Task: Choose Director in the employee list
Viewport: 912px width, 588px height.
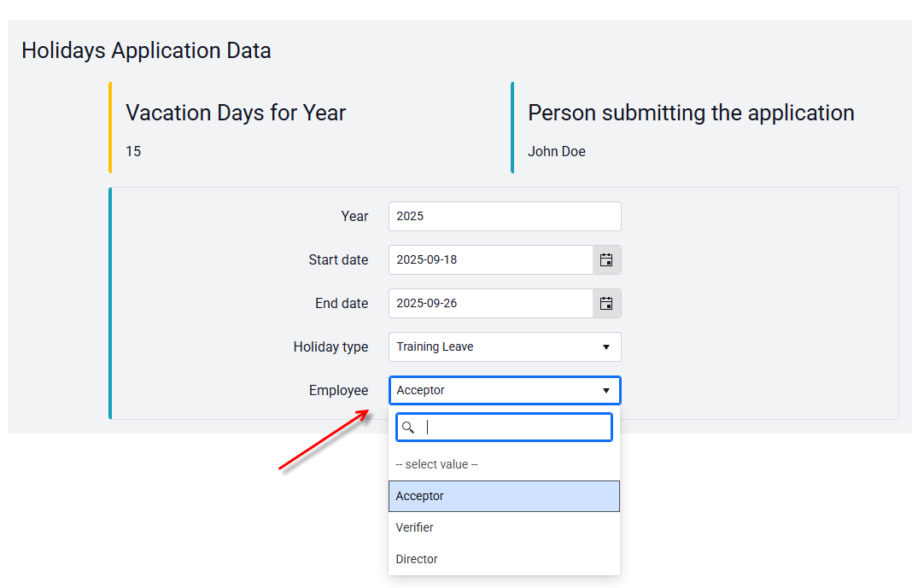Action: pos(505,559)
